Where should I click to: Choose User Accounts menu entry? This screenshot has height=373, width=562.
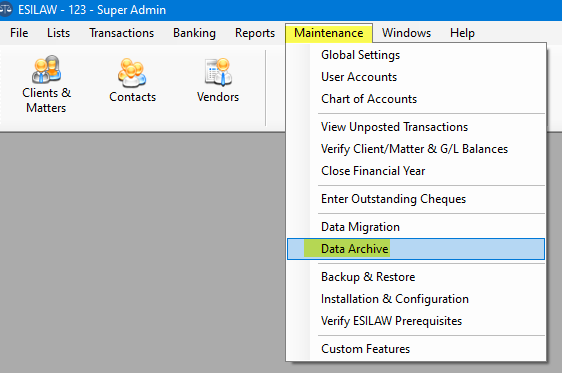(416, 77)
